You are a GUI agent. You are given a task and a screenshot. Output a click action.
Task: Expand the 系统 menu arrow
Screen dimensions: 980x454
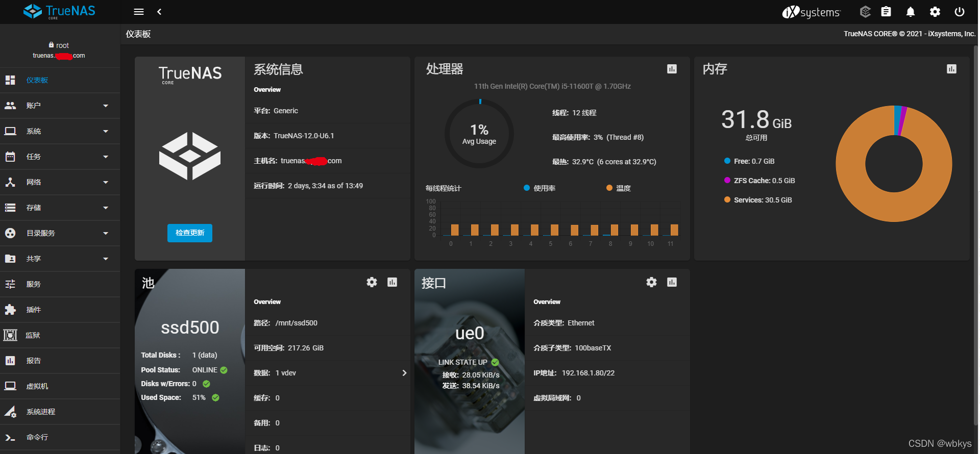click(106, 132)
